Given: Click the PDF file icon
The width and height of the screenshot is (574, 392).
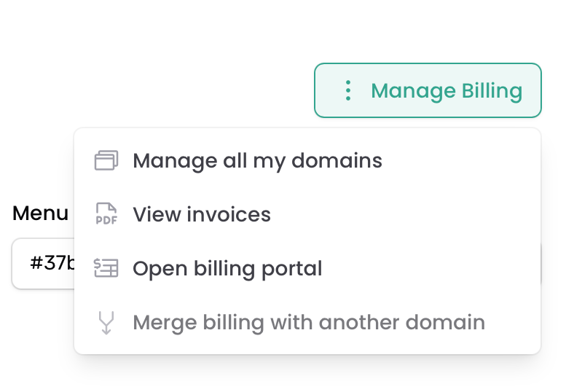Looking at the screenshot, I should click(106, 213).
